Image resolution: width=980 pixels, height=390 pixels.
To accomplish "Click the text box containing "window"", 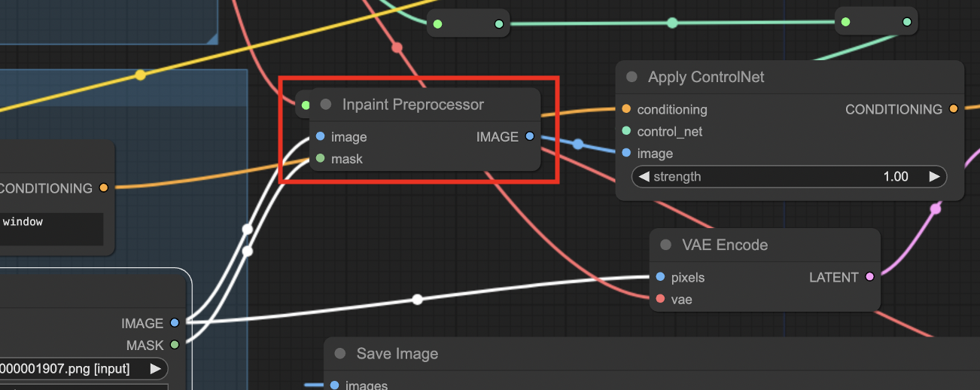I will click(x=51, y=227).
